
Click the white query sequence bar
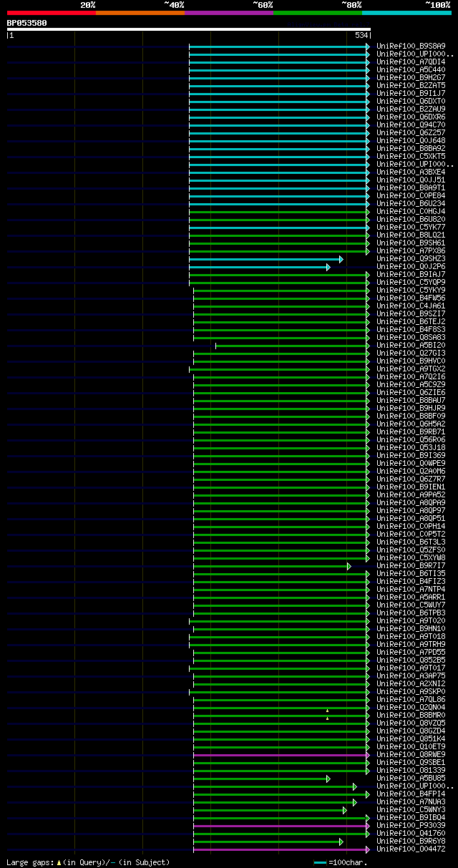click(x=188, y=29)
